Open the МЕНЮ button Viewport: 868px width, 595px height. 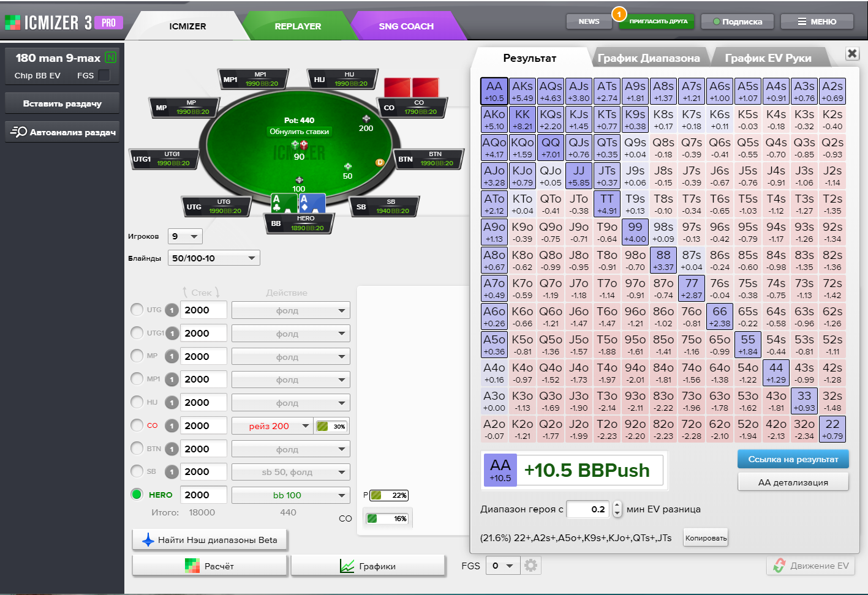(x=817, y=21)
